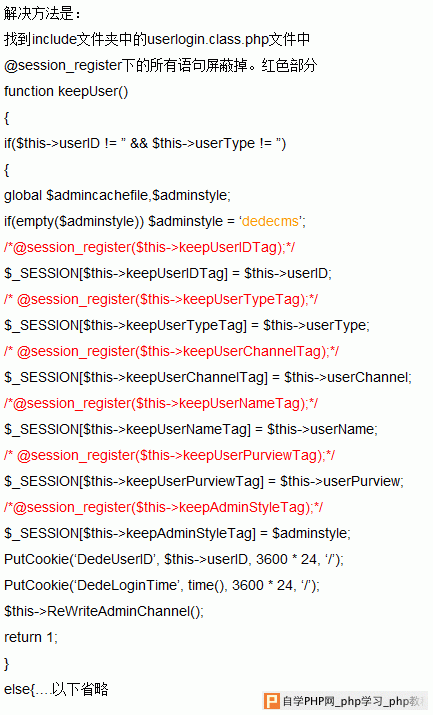Click the $_SESSION keepAdminStyleTag assignment line

pyautogui.click(x=177, y=534)
